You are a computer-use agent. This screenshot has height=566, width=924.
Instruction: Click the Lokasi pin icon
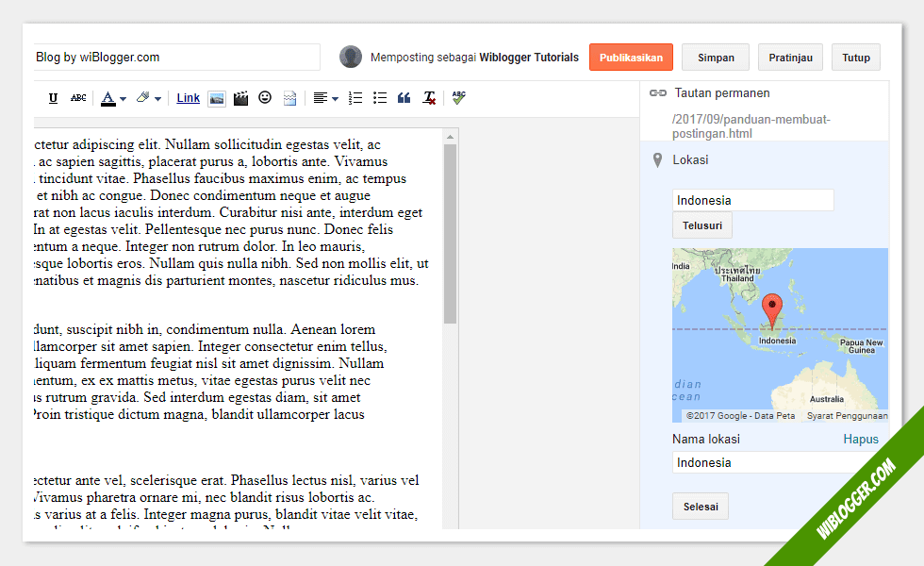[658, 160]
